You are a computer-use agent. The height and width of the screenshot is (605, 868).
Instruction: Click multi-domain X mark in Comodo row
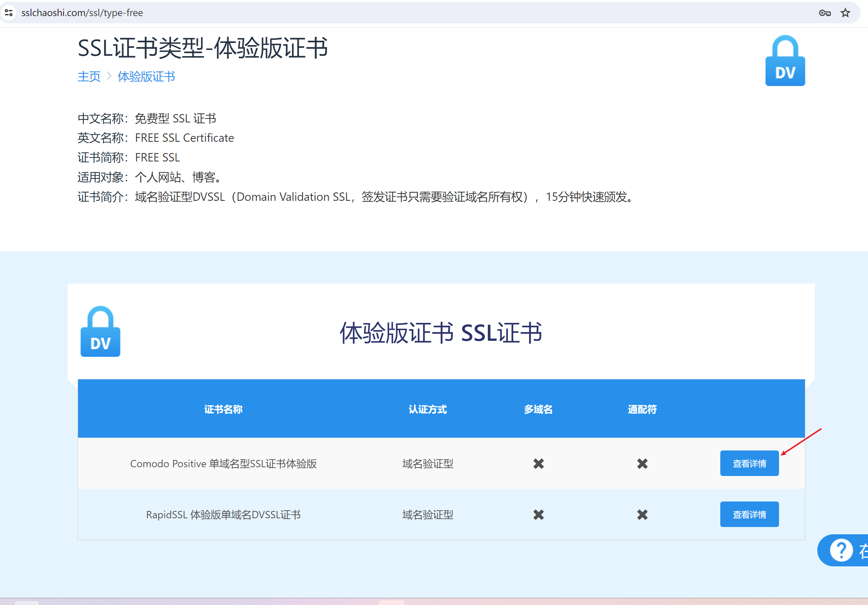[x=538, y=463]
